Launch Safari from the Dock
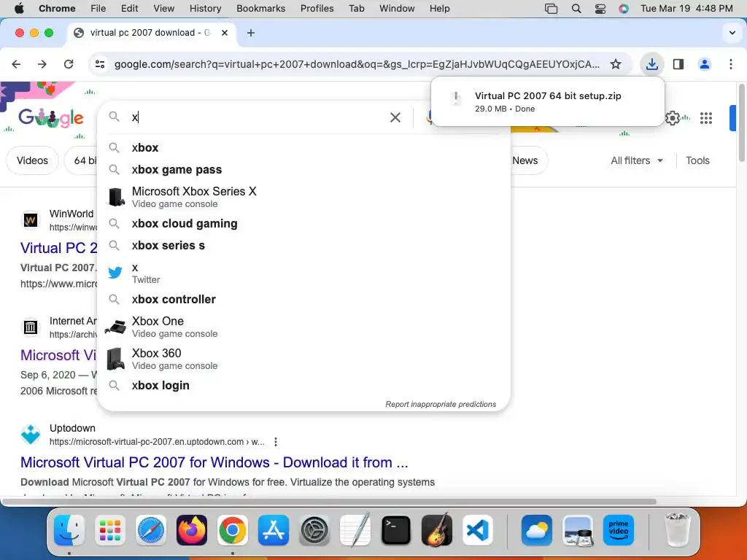747x560 pixels. pos(151,529)
